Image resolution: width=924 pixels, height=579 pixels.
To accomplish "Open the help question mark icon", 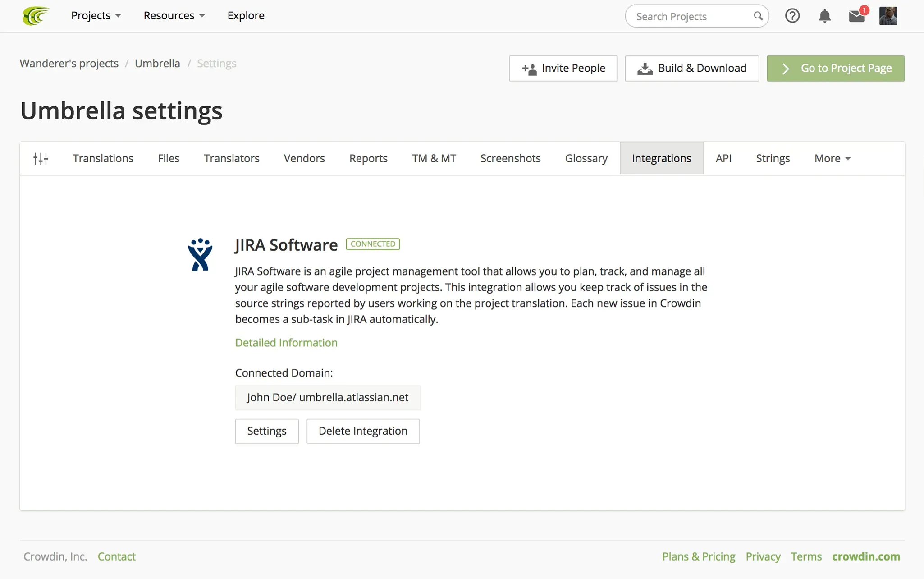I will 792,16.
